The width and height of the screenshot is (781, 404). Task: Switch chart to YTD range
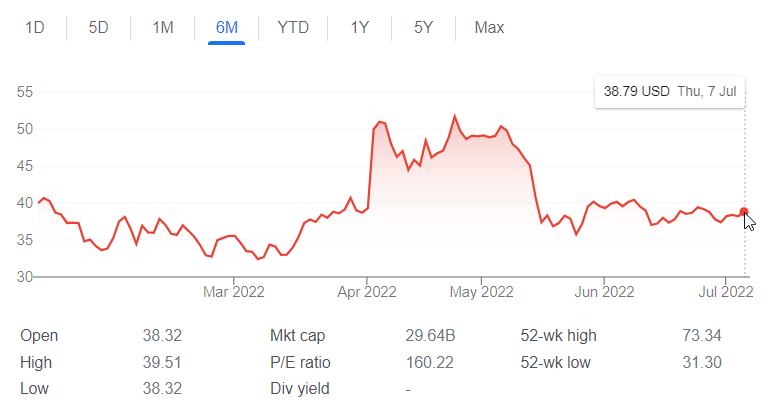pos(293,27)
